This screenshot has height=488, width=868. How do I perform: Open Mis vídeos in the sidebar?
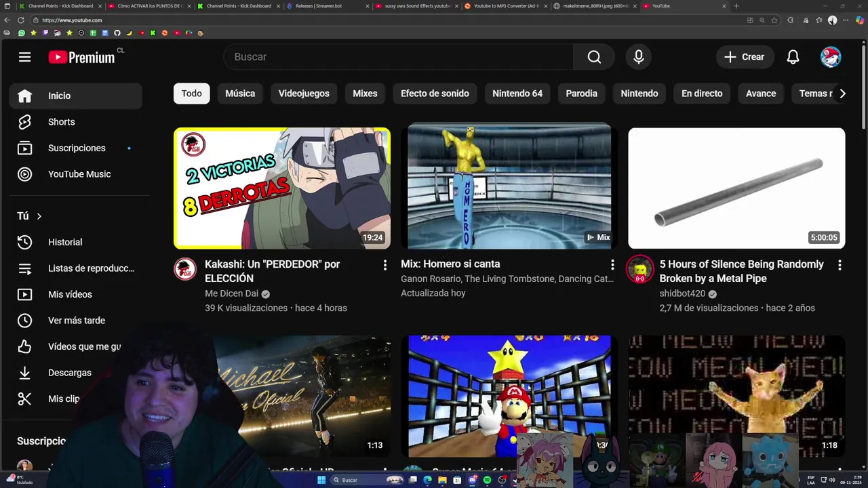76,294
